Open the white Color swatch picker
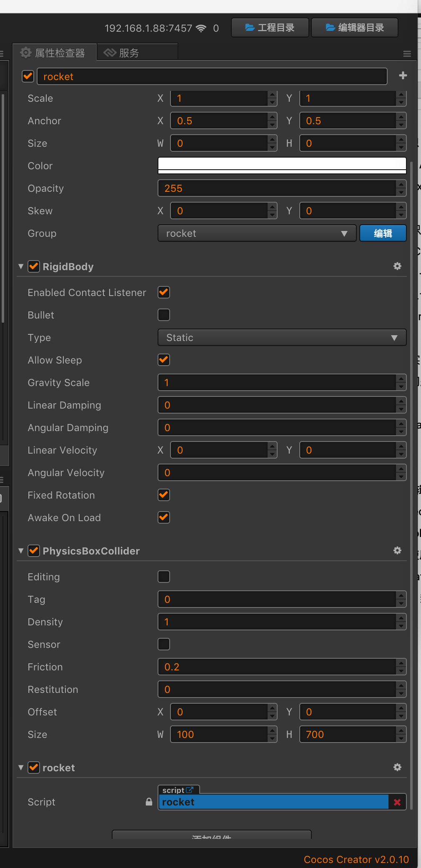Image resolution: width=421 pixels, height=868 pixels. 282,166
